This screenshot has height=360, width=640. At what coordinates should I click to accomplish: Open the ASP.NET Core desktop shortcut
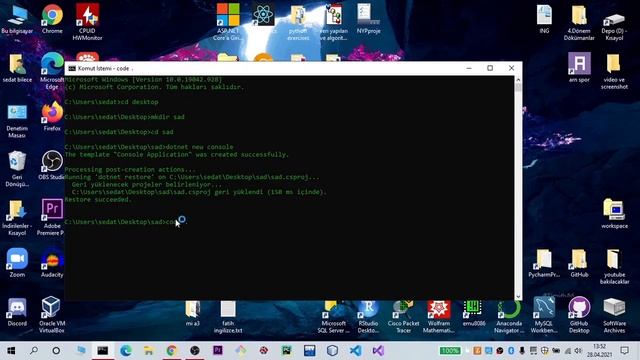[228, 22]
